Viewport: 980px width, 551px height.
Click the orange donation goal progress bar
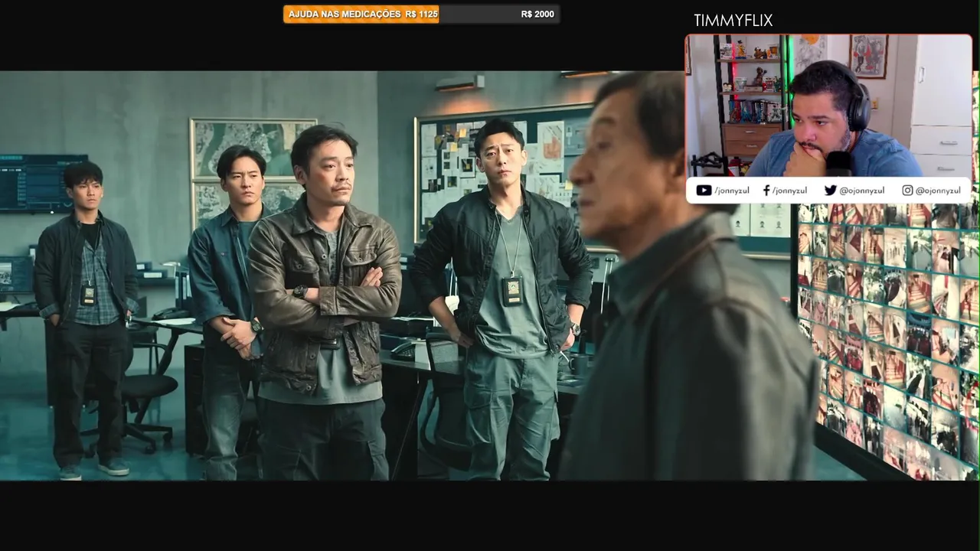[361, 14]
